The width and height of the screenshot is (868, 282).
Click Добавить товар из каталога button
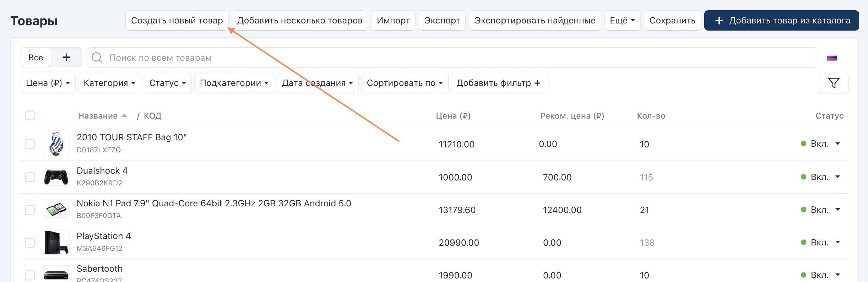[781, 21]
